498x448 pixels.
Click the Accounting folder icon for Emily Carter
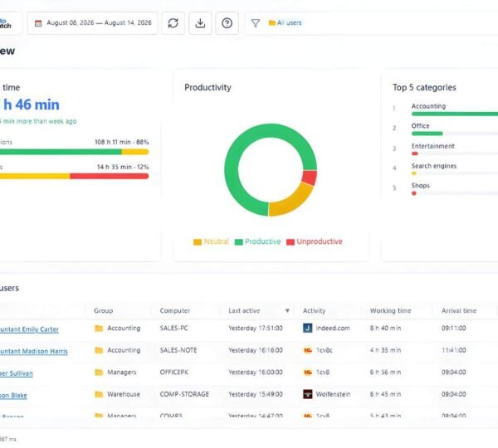click(99, 328)
